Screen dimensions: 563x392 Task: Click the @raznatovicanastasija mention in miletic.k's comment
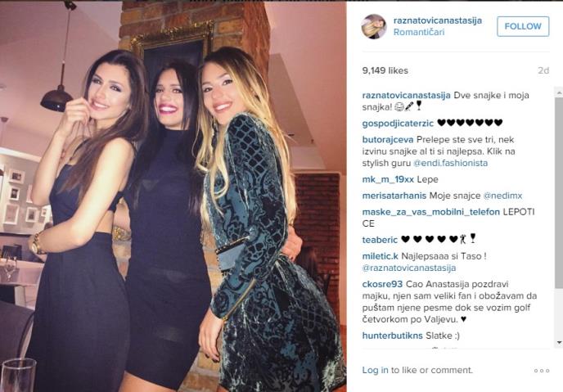(408, 268)
